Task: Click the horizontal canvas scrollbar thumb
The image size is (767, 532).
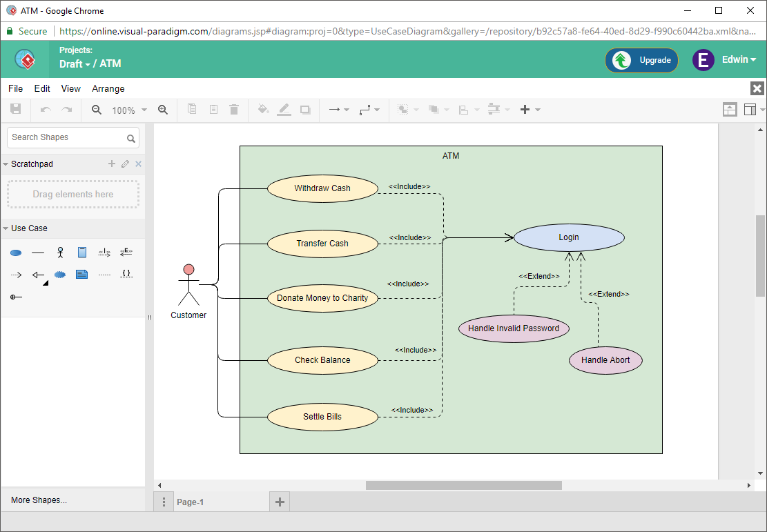Action: (464, 486)
